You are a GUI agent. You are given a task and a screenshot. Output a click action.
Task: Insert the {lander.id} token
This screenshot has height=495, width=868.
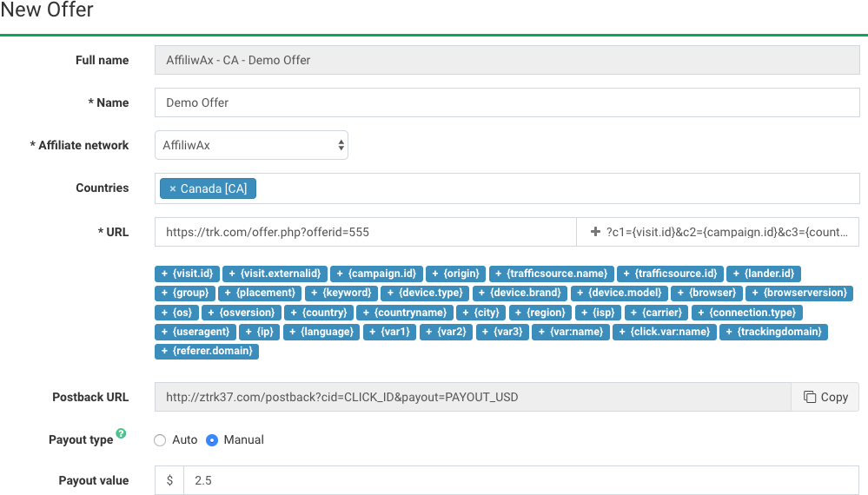[x=764, y=274]
